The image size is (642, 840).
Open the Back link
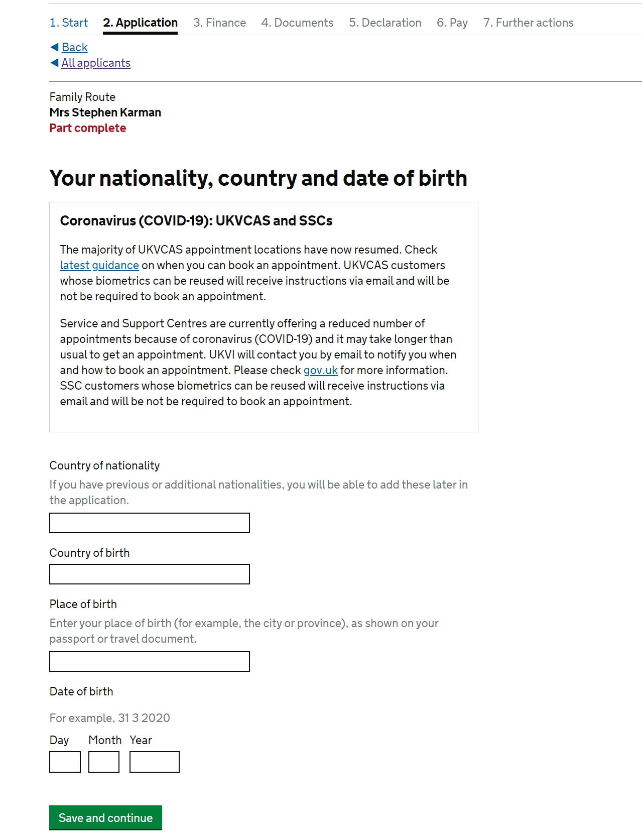74,47
